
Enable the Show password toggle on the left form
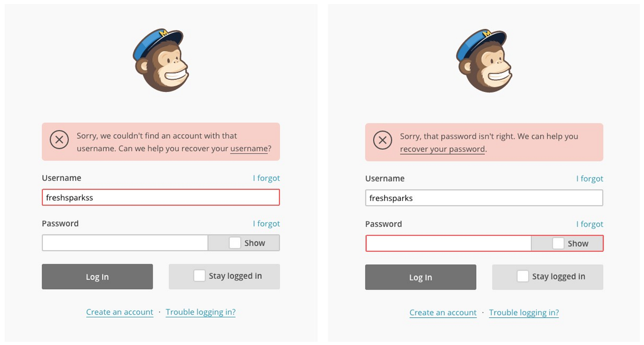[x=235, y=242]
